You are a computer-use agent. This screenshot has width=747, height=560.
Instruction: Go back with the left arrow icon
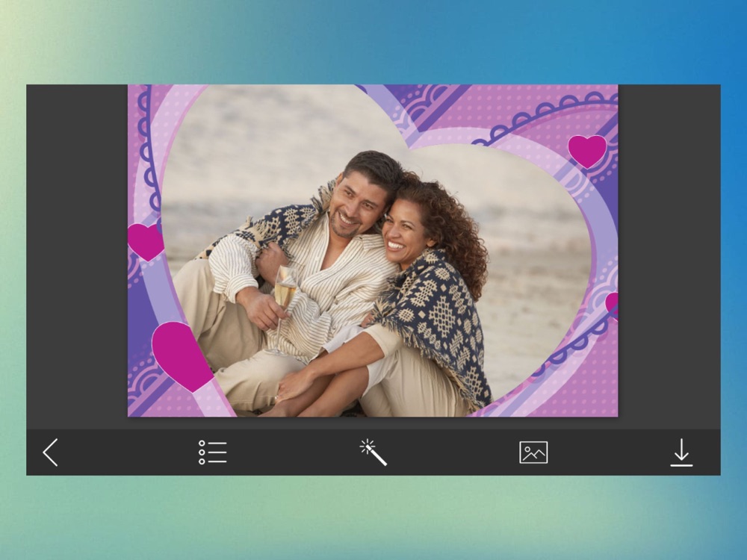coord(51,452)
